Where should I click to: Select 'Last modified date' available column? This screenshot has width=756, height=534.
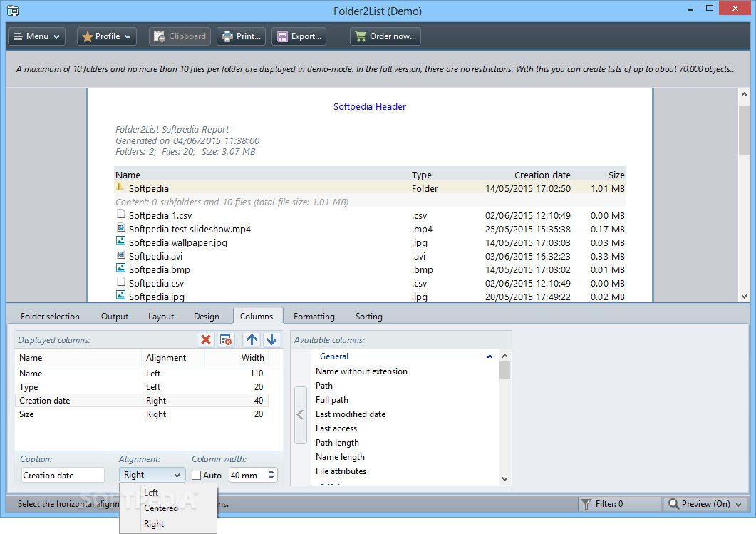pos(351,414)
